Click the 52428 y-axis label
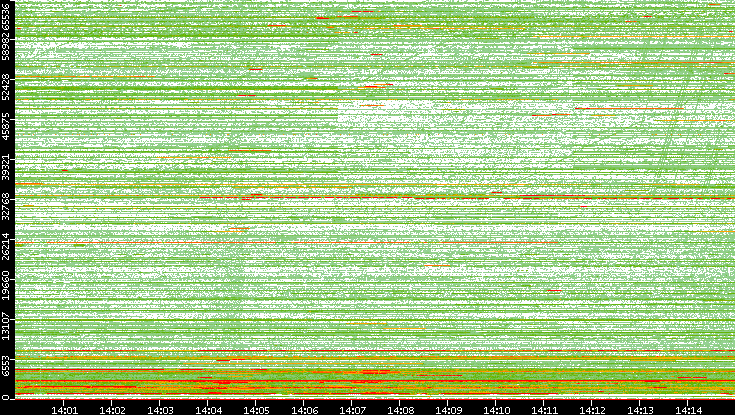The height and width of the screenshot is (415, 735). 7,86
